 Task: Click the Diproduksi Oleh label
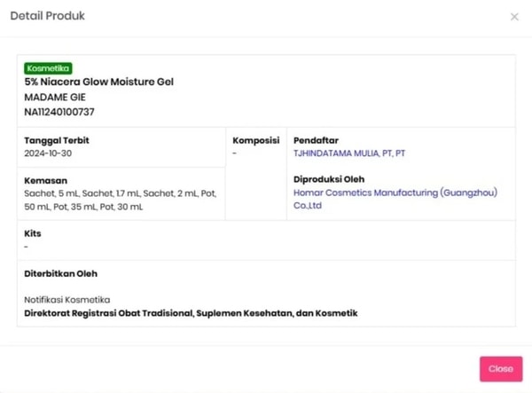[x=329, y=179]
